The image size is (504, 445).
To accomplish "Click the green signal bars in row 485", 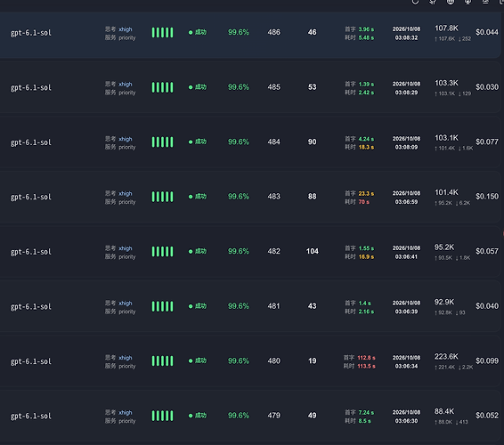I will click(162, 87).
